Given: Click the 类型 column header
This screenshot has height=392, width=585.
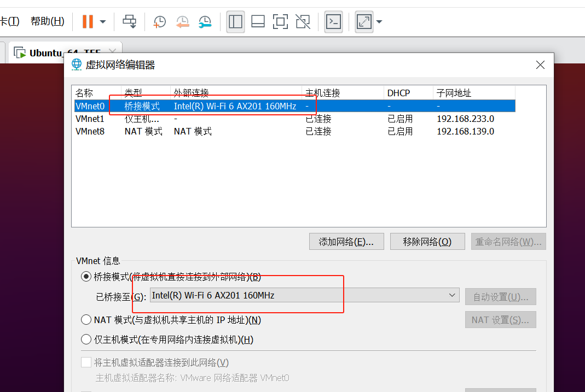Looking at the screenshot, I should [146, 92].
